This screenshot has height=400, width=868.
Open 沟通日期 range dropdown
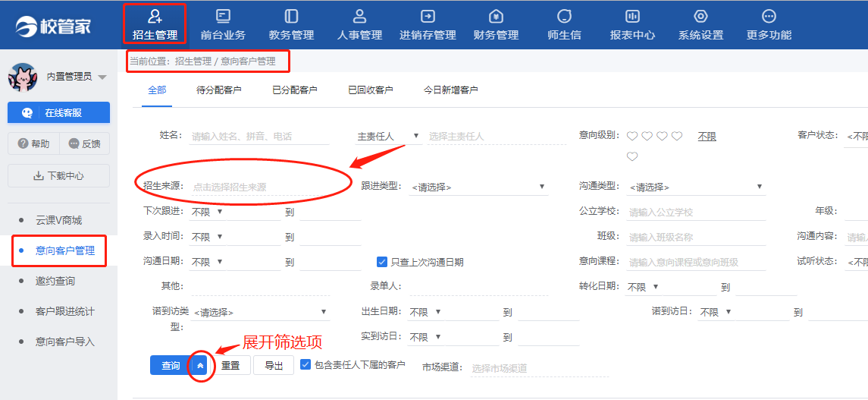pos(208,262)
